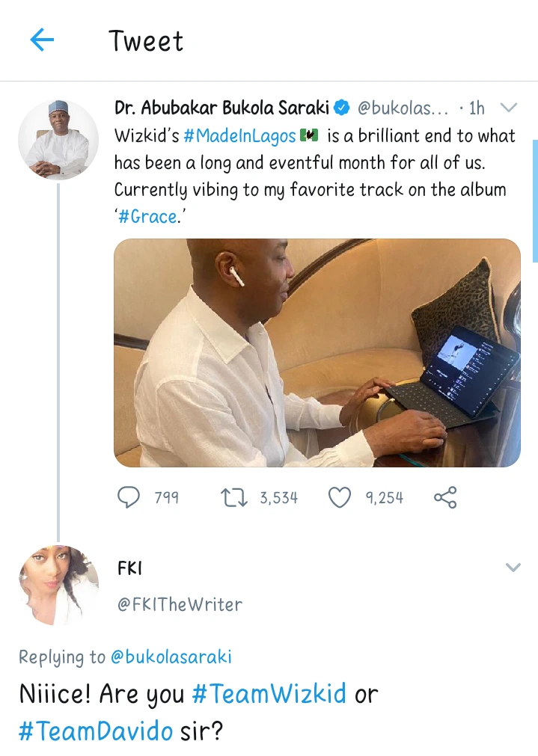Expand options chevron on Saraki's tweet
The height and width of the screenshot is (756, 538).
click(x=509, y=108)
